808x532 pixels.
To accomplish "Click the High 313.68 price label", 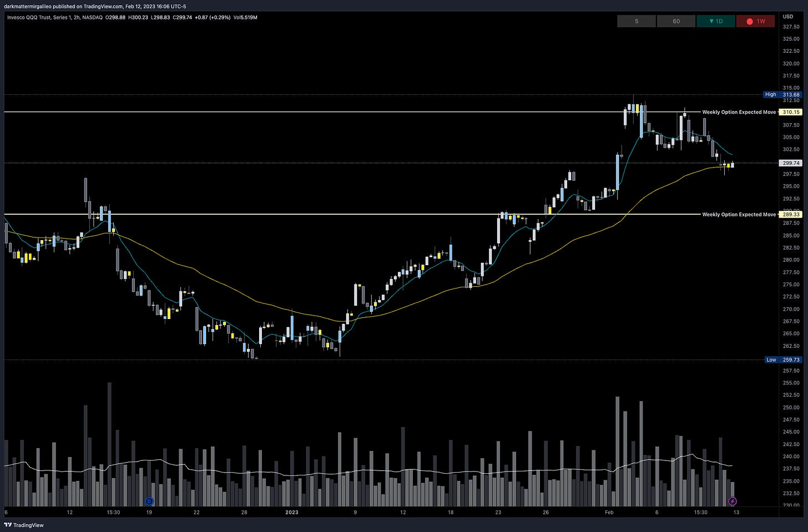I will click(x=782, y=94).
